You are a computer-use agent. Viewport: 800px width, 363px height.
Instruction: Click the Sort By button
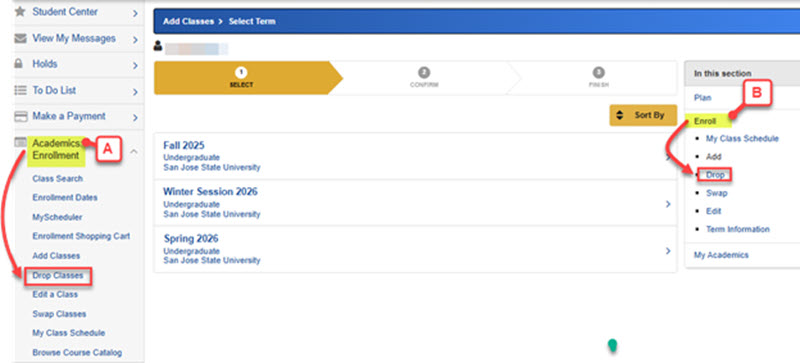tap(643, 115)
